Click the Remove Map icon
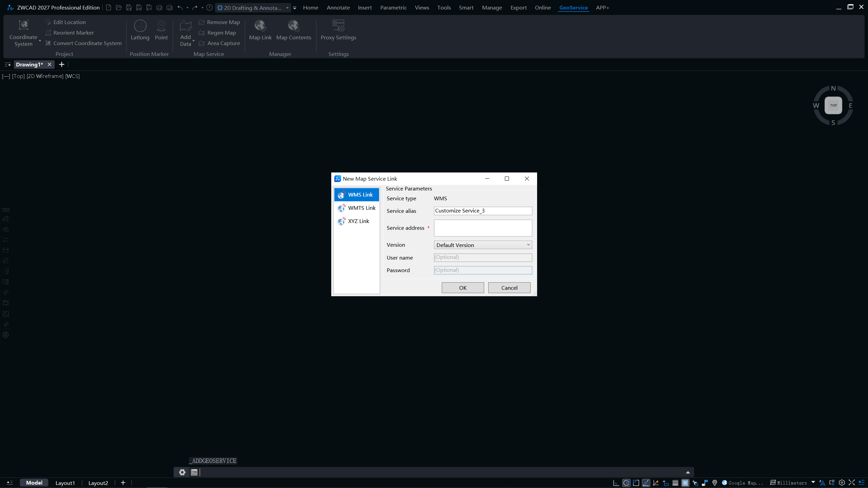 click(x=202, y=22)
